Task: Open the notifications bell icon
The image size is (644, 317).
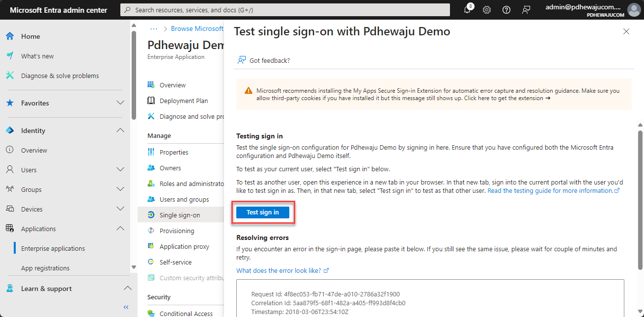Action: [x=467, y=10]
